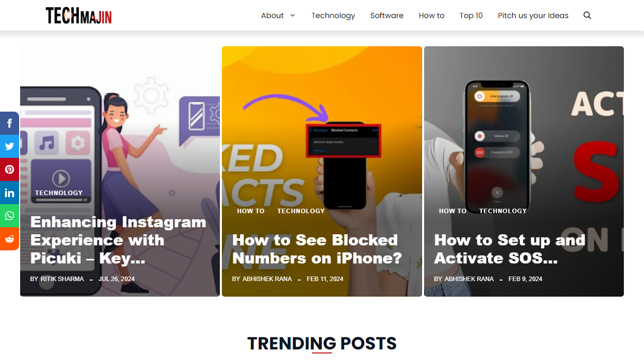Select How to in navigation
The image size is (644, 362).
pyautogui.click(x=432, y=16)
